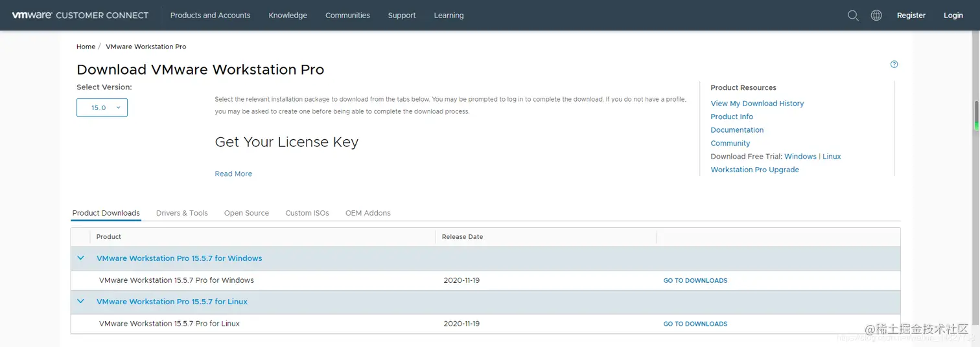980x347 pixels.
Task: Click the help question mark icon
Action: pyautogui.click(x=894, y=64)
